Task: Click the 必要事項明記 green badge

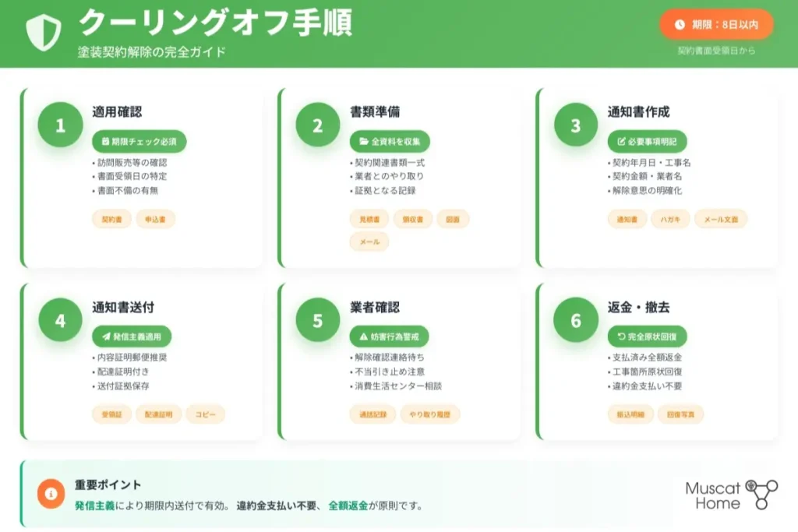Action: click(647, 142)
